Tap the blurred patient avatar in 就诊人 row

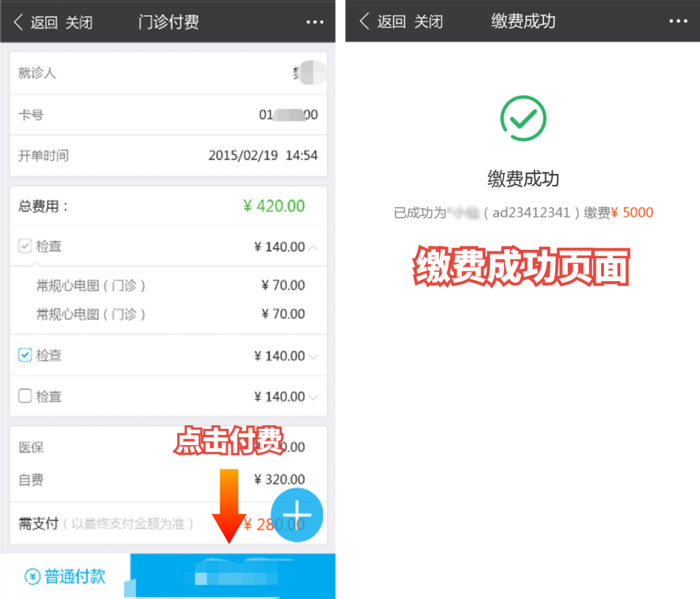pyautogui.click(x=312, y=72)
